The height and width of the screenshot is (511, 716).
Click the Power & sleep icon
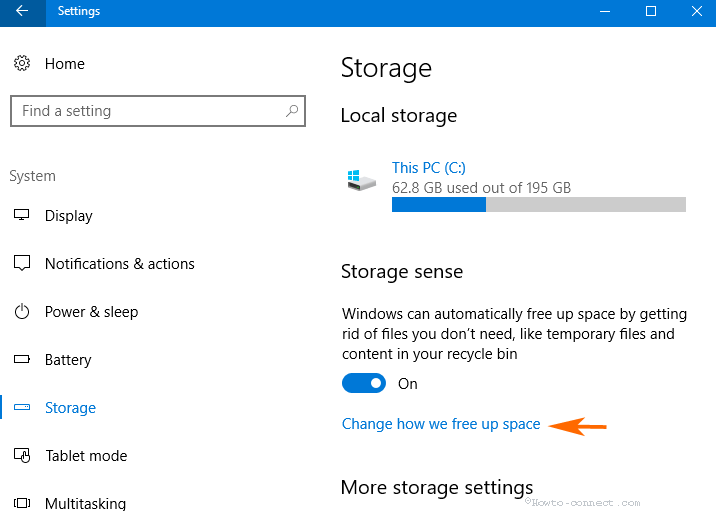[x=21, y=311]
